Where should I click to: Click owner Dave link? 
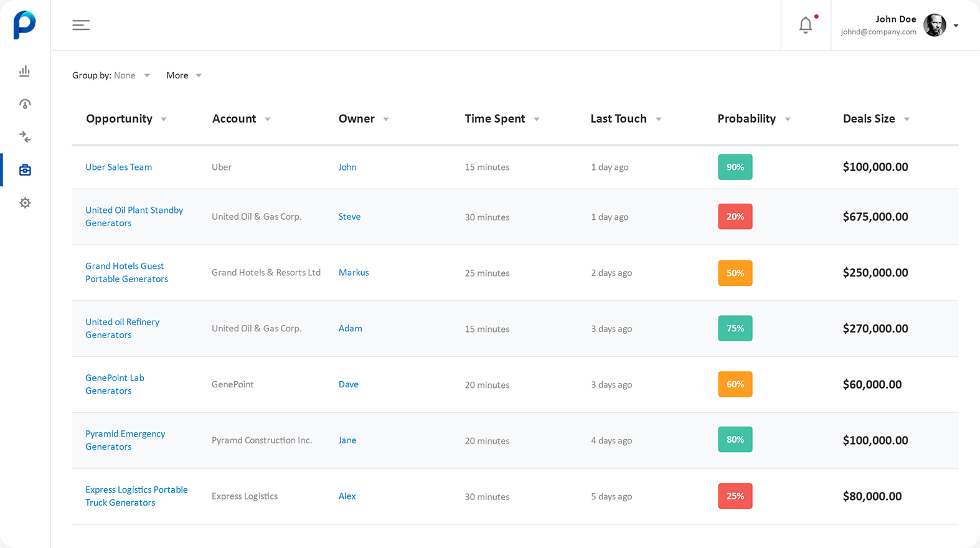pyautogui.click(x=349, y=384)
